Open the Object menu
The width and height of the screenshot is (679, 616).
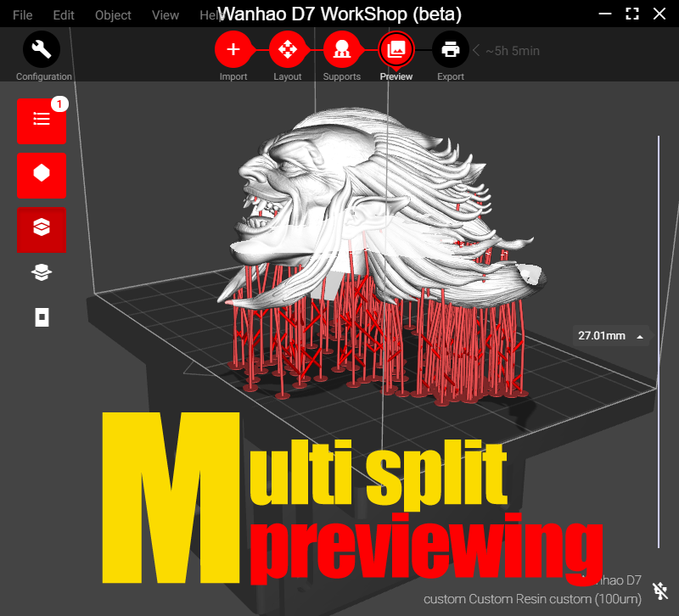(113, 15)
